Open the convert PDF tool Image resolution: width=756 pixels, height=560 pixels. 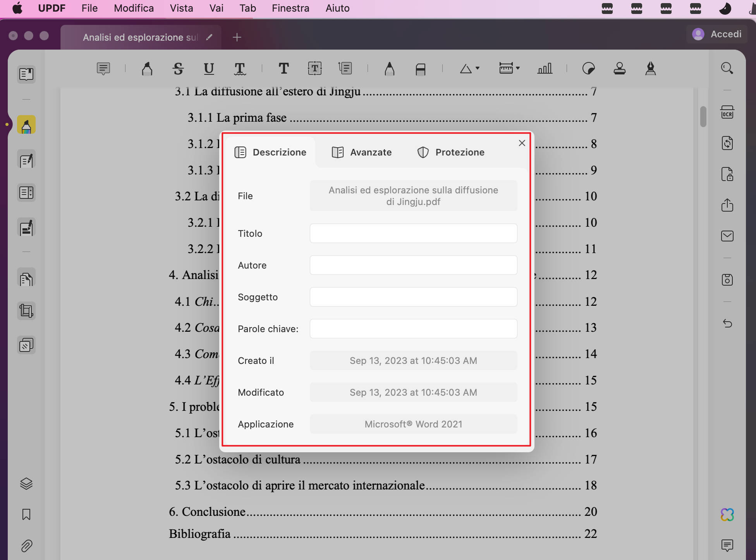click(x=727, y=143)
